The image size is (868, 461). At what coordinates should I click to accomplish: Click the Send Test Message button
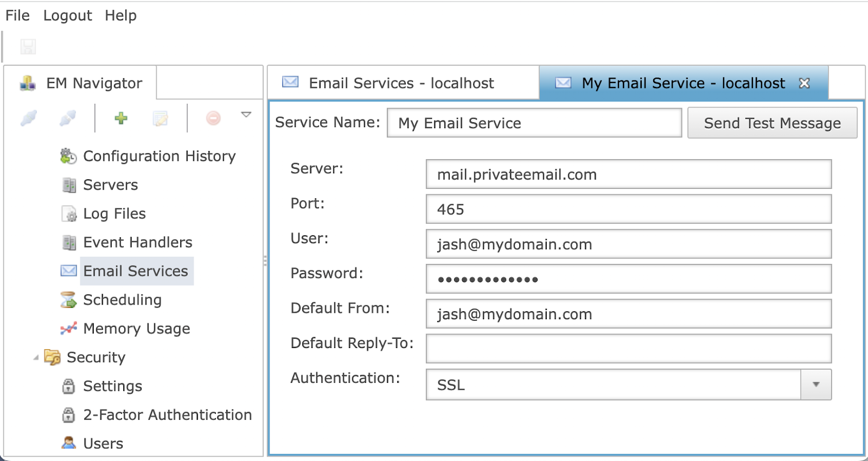click(x=773, y=123)
